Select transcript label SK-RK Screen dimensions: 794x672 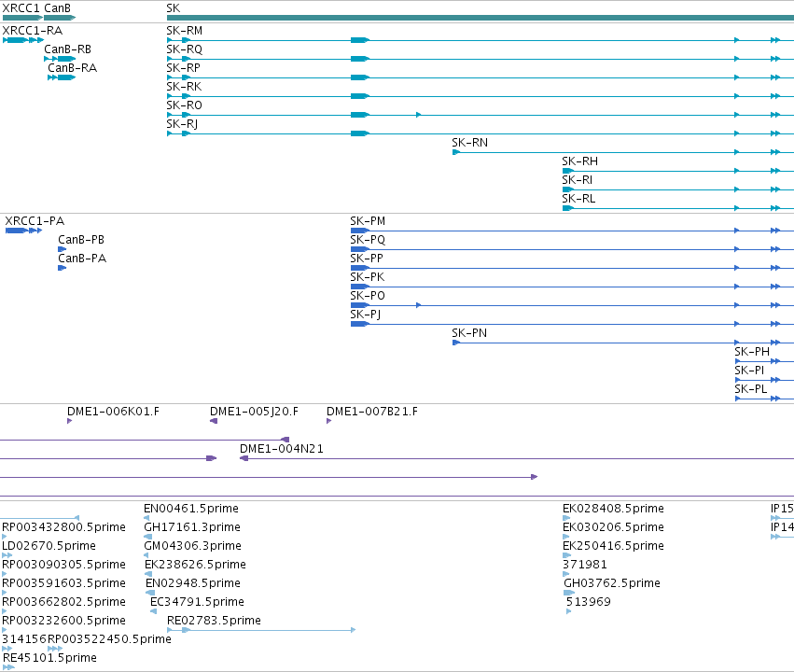[x=184, y=87]
